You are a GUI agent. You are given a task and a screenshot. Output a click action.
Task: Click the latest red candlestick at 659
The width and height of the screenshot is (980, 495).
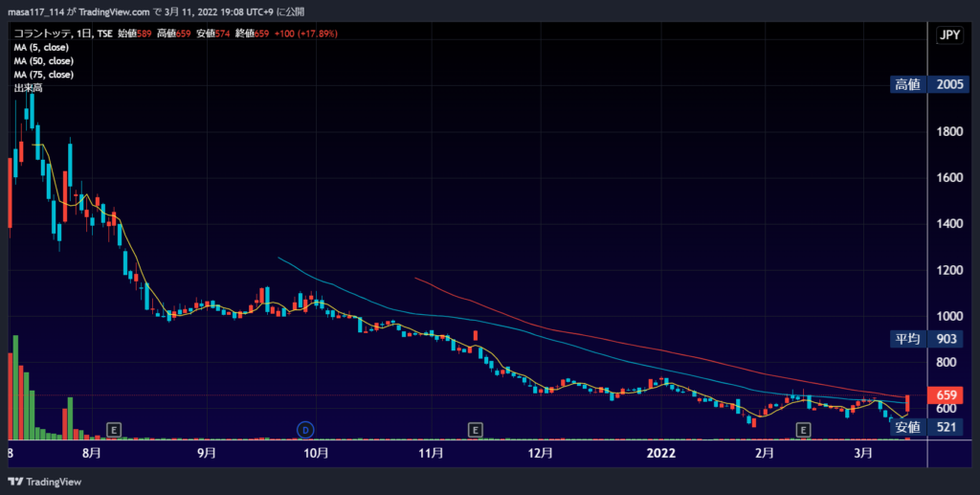(x=907, y=403)
